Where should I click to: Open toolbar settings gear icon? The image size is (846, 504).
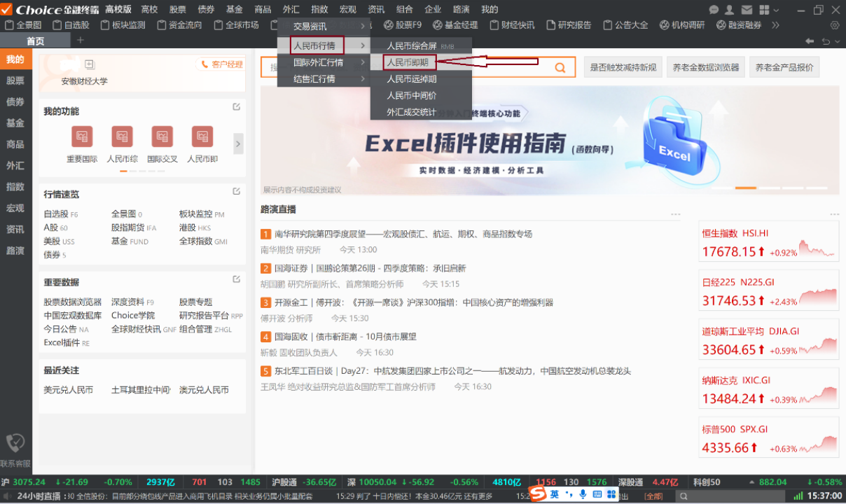(x=834, y=25)
